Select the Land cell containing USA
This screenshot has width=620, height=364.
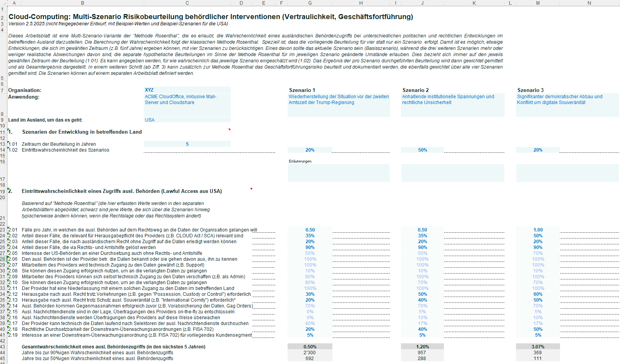[x=187, y=120]
